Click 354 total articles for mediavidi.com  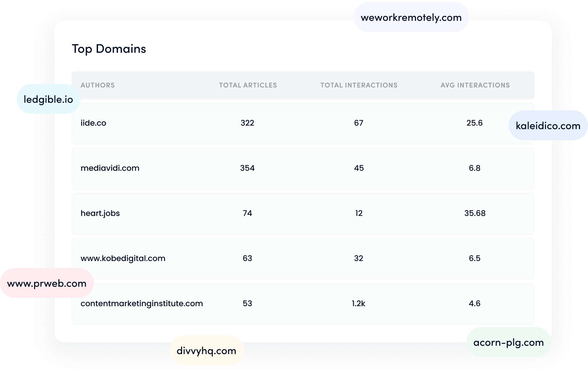tap(247, 168)
